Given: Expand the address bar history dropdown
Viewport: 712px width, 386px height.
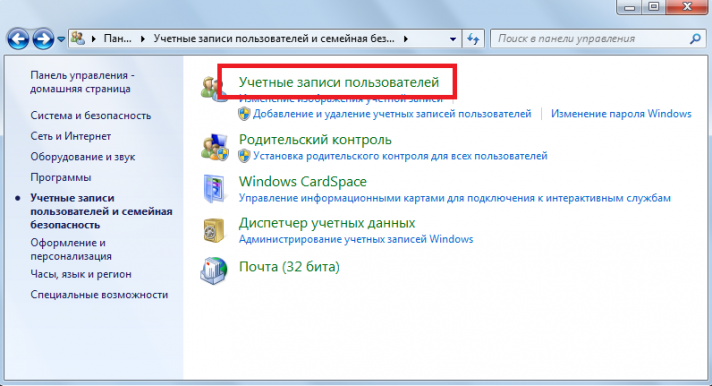Looking at the screenshot, I should click(453, 39).
